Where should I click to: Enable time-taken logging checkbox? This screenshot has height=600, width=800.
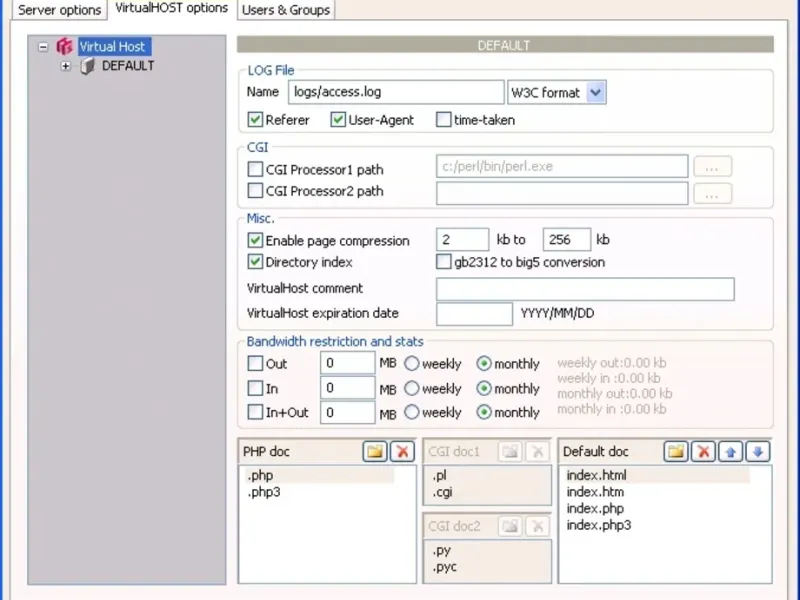pyautogui.click(x=443, y=120)
